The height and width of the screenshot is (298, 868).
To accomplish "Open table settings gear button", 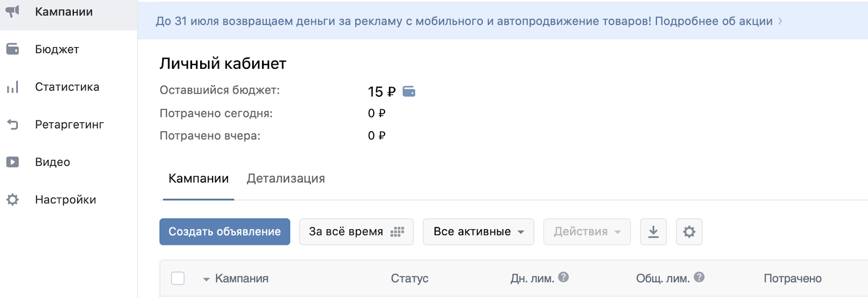I will tap(689, 232).
